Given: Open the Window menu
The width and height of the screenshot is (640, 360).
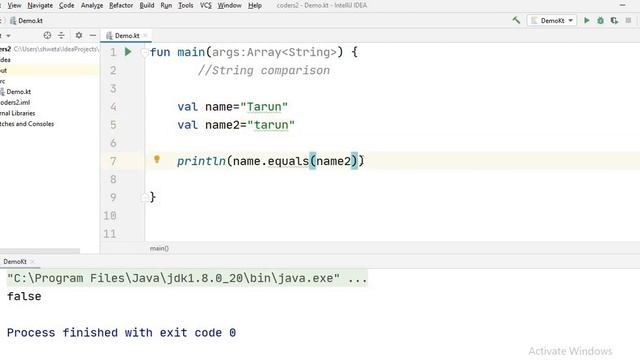Looking at the screenshot, I should tap(229, 5).
